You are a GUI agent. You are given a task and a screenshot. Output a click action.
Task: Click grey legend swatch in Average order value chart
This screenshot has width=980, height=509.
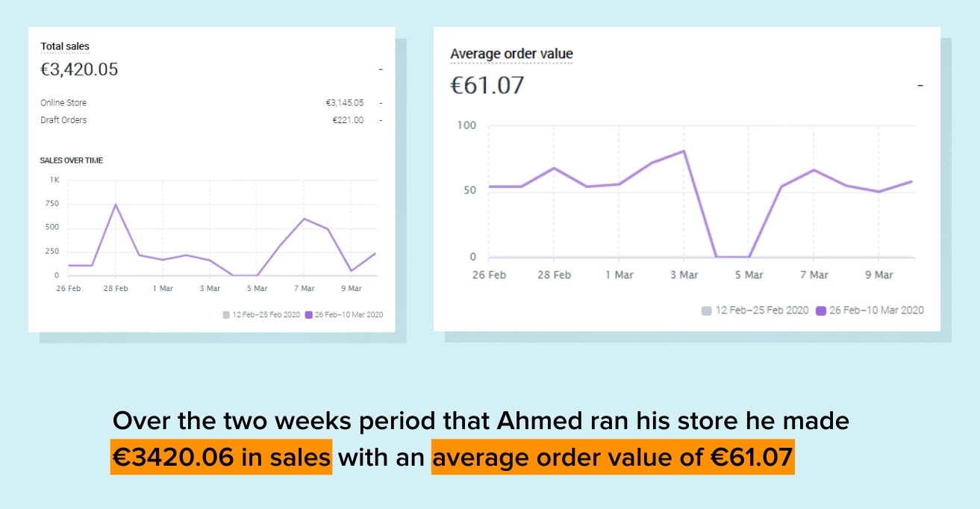[706, 310]
